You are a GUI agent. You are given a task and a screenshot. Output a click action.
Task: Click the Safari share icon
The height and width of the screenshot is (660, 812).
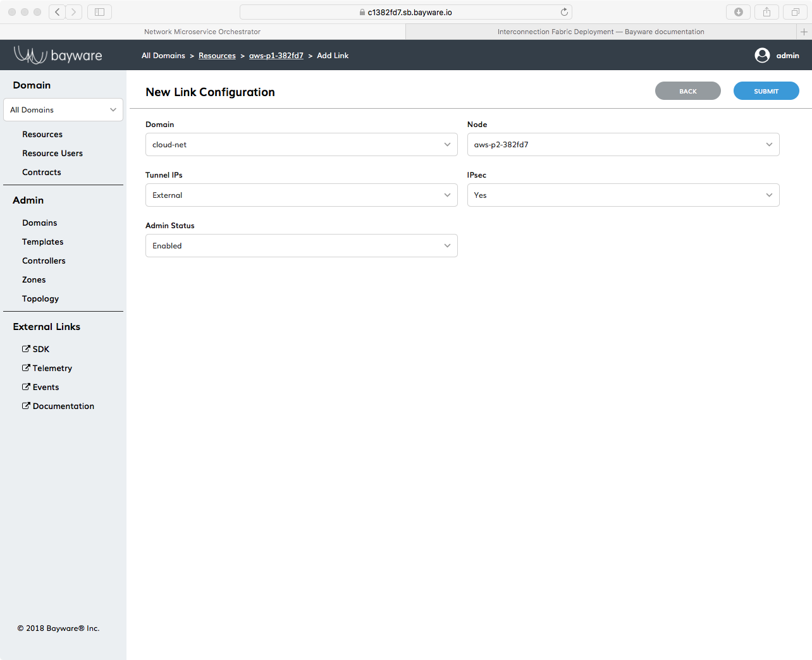766,12
